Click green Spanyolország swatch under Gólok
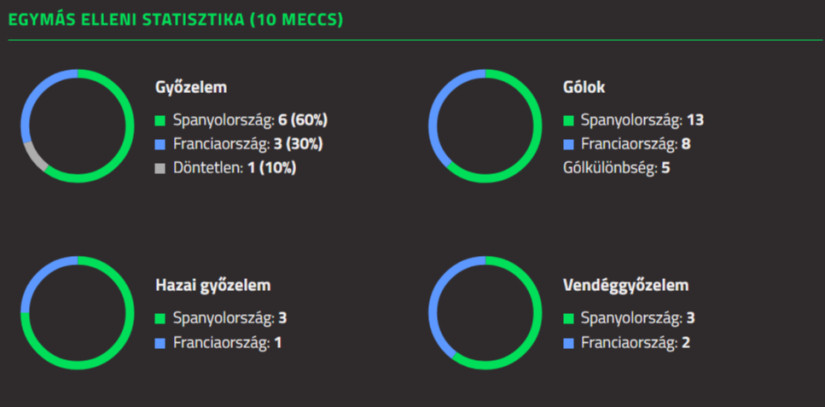 tap(569, 120)
